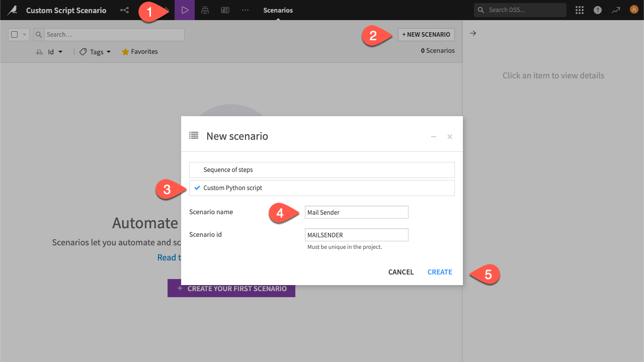Open the dashboards icon in the top navbar
Viewport: 644px width, 362px height.
click(x=225, y=10)
